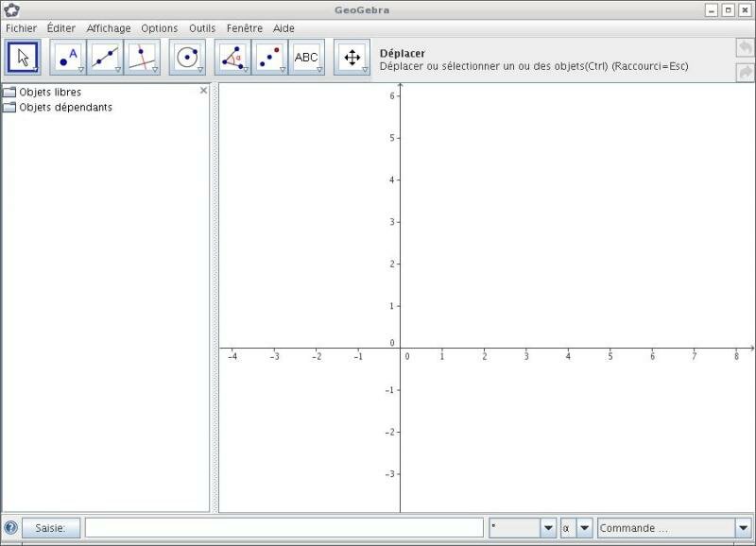Select the ABC Insert Text tool
756x546 pixels.
pyautogui.click(x=306, y=58)
